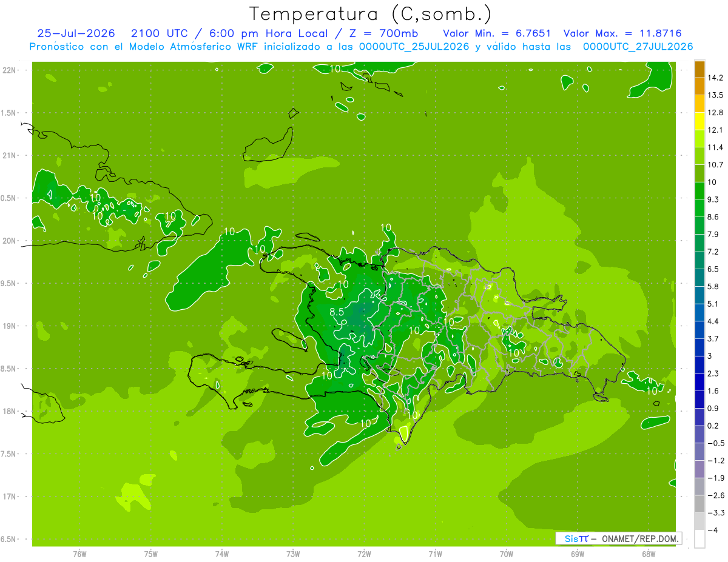Viewport: 728px width, 562px height.
Task: Click the gray swatch between -3.3 and -2.6
Action: point(699,504)
